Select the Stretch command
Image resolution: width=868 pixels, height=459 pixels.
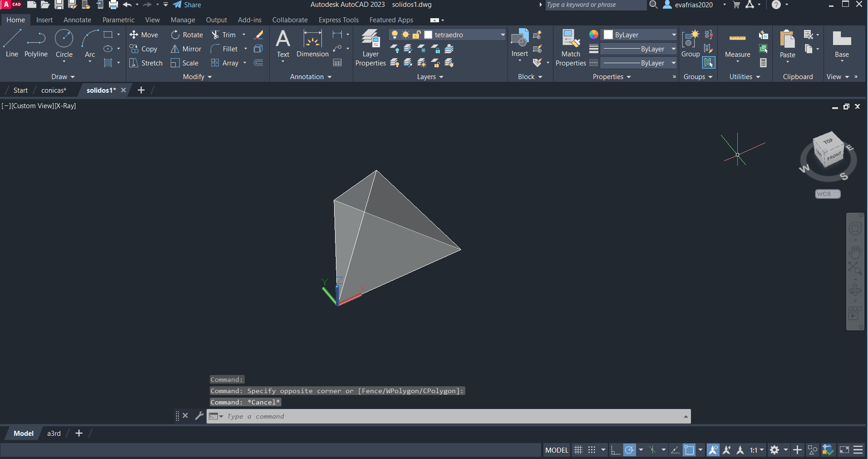point(146,63)
